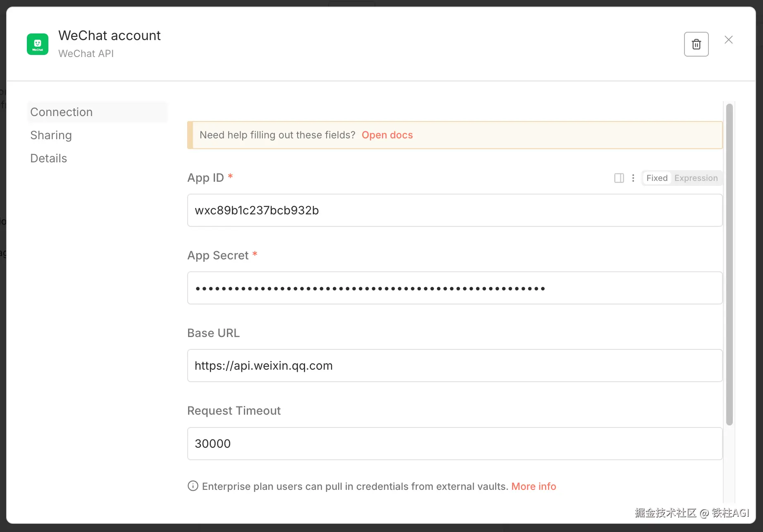763x532 pixels.
Task: Click the green WeChat logo icon
Action: point(38,44)
